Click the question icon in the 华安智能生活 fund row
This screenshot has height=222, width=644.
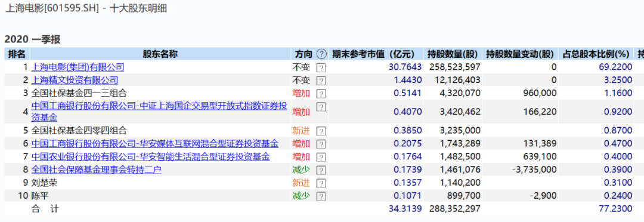pyautogui.click(x=321, y=158)
